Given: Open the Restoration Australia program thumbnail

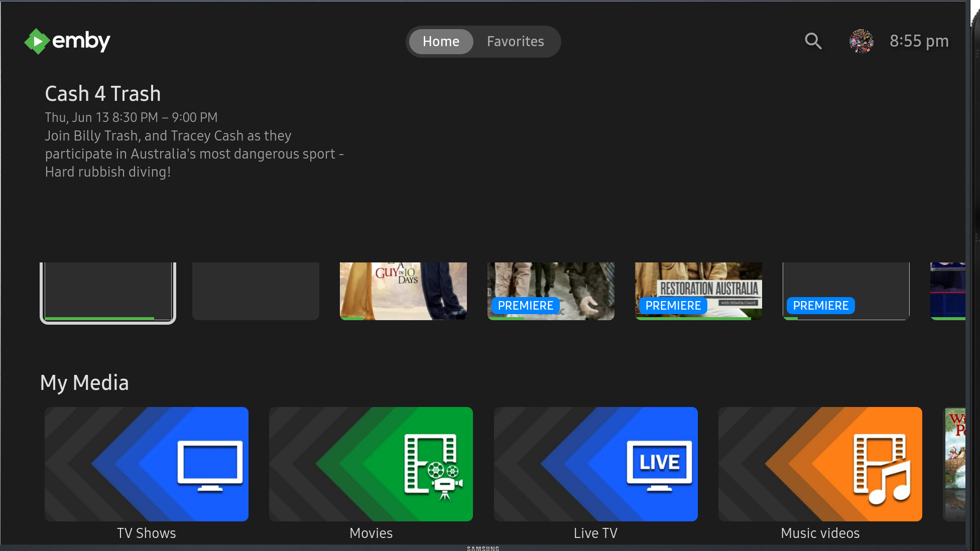Looking at the screenshot, I should 698,291.
